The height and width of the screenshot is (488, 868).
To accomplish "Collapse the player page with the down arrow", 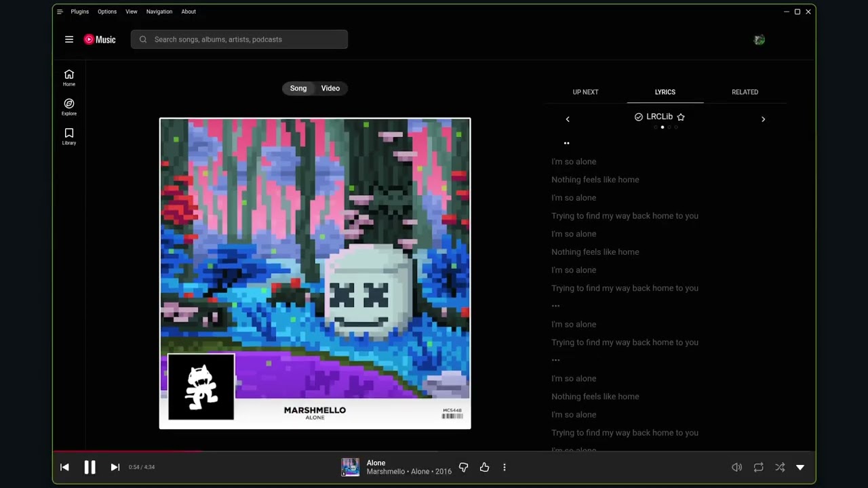I will click(x=800, y=467).
